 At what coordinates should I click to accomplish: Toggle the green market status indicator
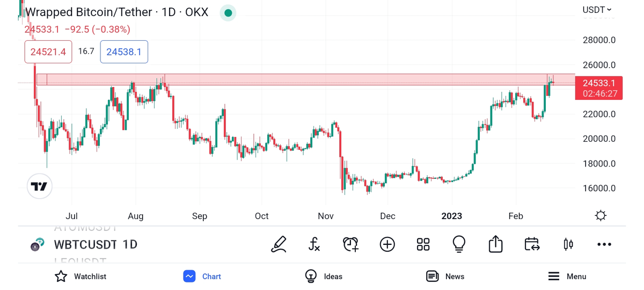point(228,13)
